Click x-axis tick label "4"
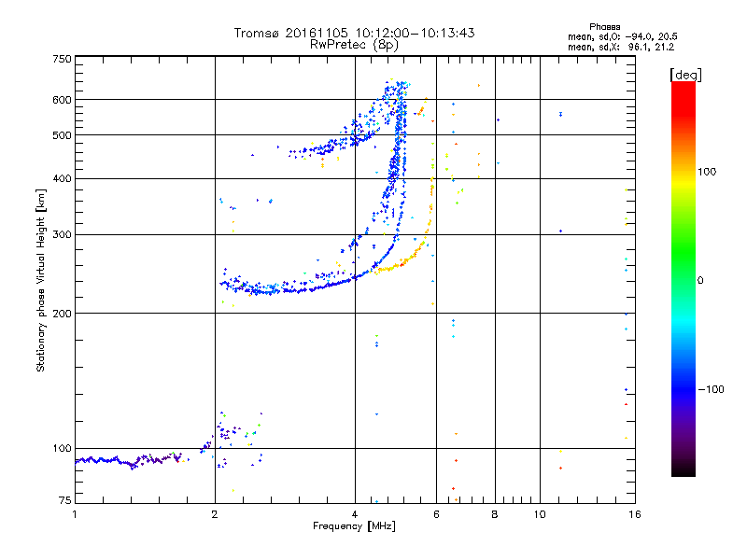 point(355,514)
